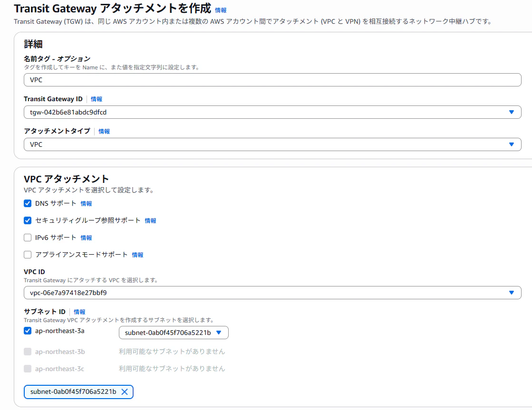The image size is (532, 410).
Task: Uncheck the ap-northeast-3a availability zone
Action: pos(27,331)
